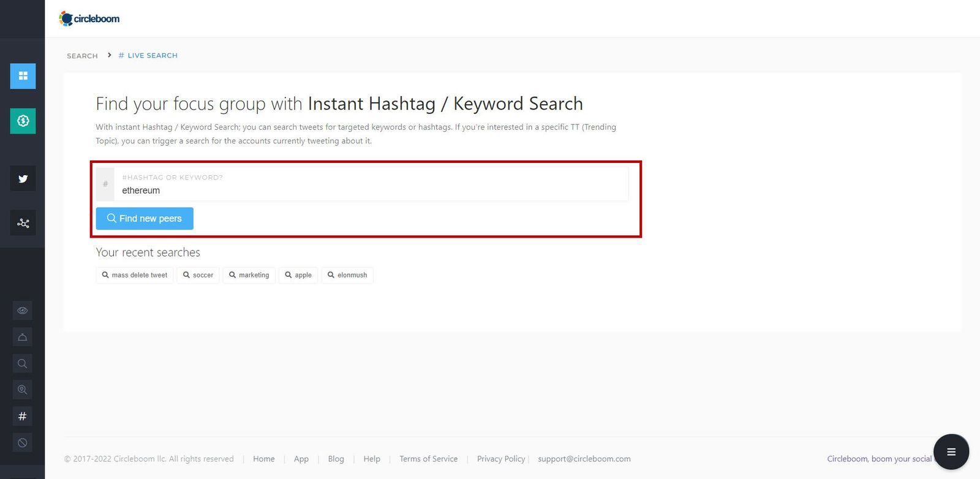Click the hashtag or keyword input field

click(371, 190)
